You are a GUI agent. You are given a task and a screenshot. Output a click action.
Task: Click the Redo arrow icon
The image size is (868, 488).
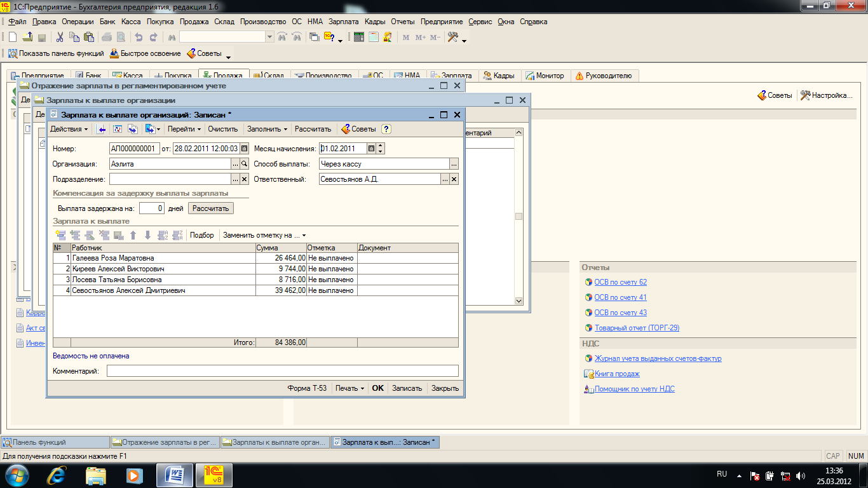tap(153, 37)
